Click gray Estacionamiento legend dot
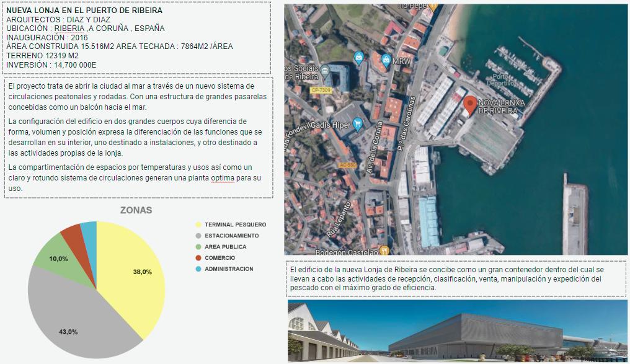 point(198,236)
